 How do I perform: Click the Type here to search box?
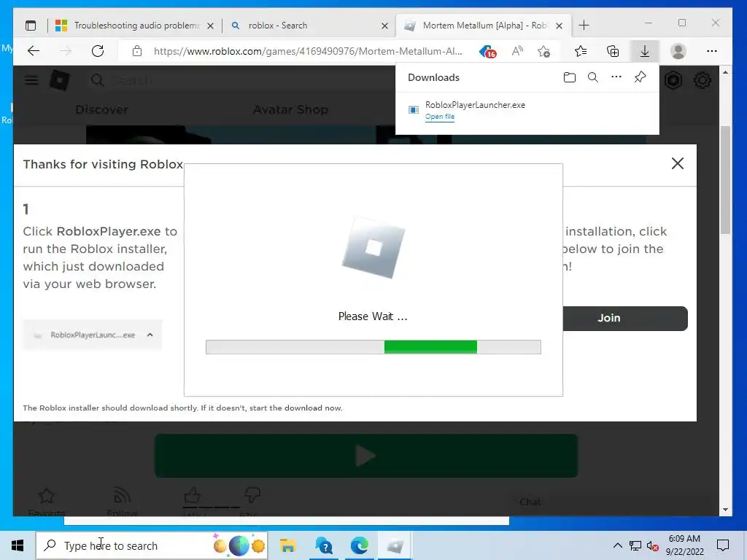coord(152,545)
